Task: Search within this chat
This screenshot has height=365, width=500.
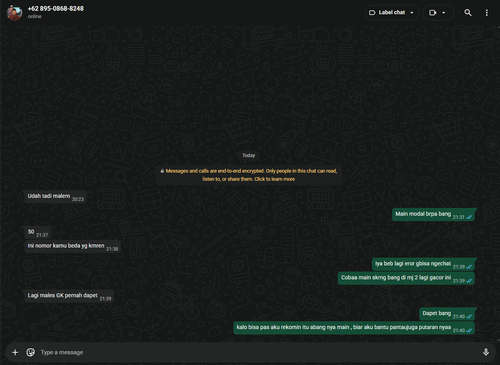Action: [x=468, y=13]
